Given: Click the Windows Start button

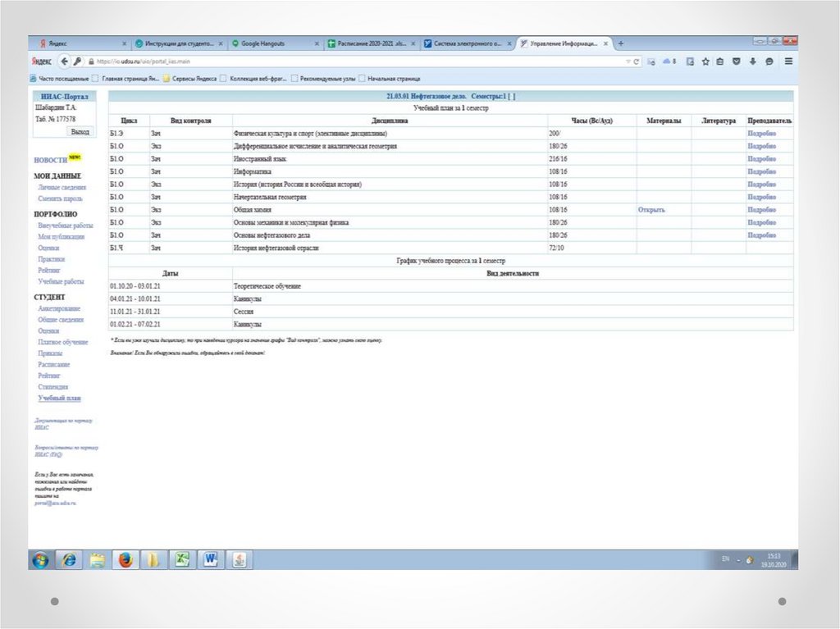Looking at the screenshot, I should point(39,559).
